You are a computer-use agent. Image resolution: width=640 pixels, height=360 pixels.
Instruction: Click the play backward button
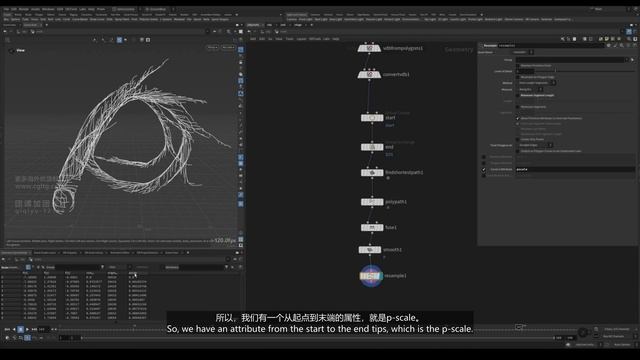coord(14,329)
